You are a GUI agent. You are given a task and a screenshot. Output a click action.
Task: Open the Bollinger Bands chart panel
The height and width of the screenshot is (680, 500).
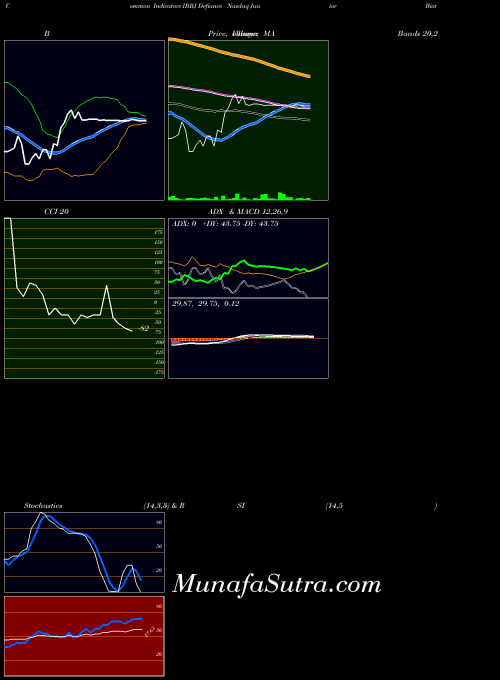pos(84,121)
